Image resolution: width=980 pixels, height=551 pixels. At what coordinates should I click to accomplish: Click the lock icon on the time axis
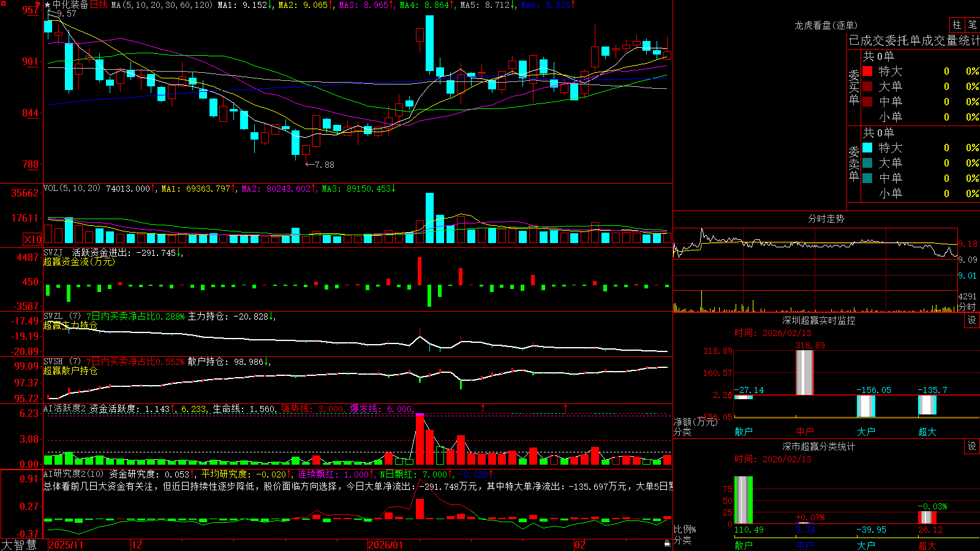point(667,544)
